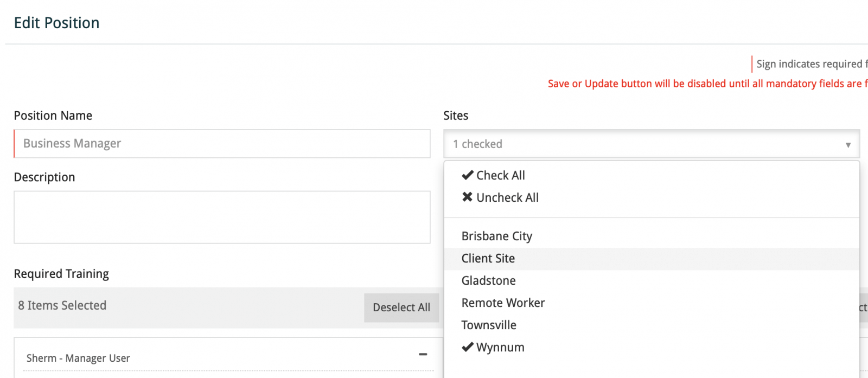Focus the Position Name text field
868x378 pixels.
coord(222,144)
